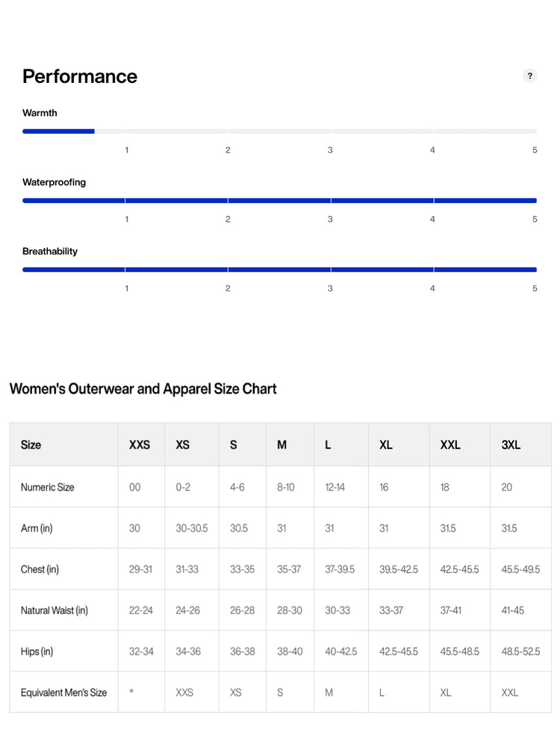This screenshot has width=560, height=747.
Task: Select the Natural Waist (in) row label
Action: (x=55, y=610)
